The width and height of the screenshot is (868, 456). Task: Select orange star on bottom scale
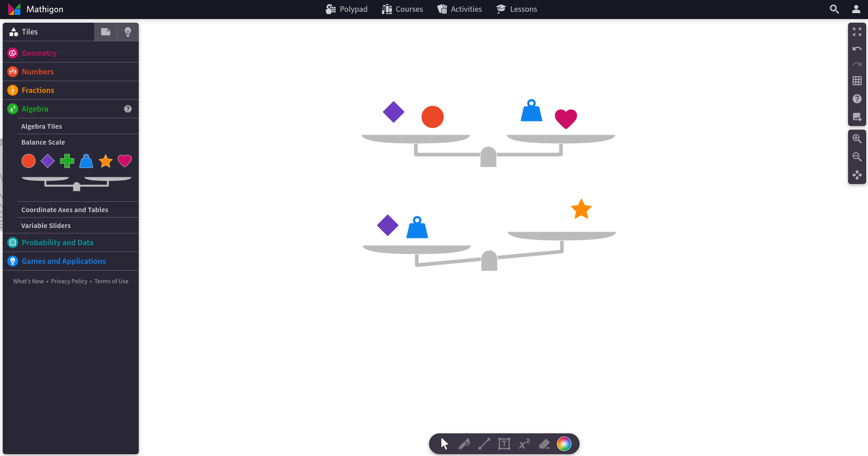[581, 209]
